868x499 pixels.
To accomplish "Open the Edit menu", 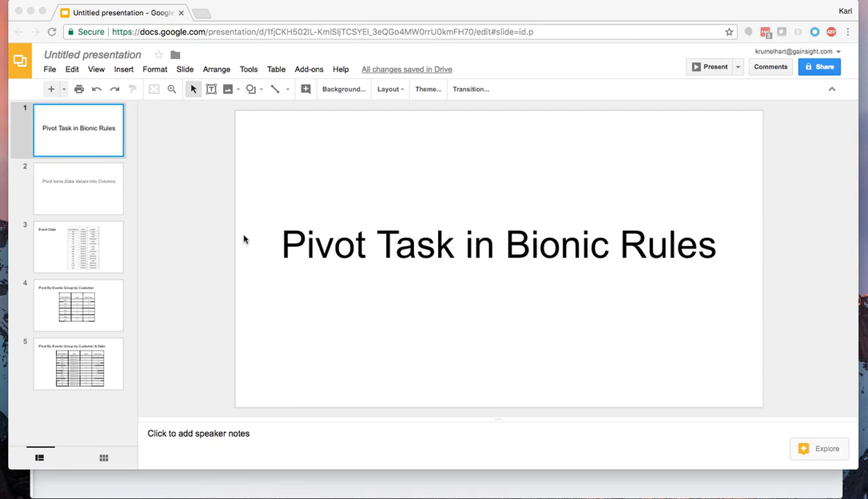I will 72,69.
